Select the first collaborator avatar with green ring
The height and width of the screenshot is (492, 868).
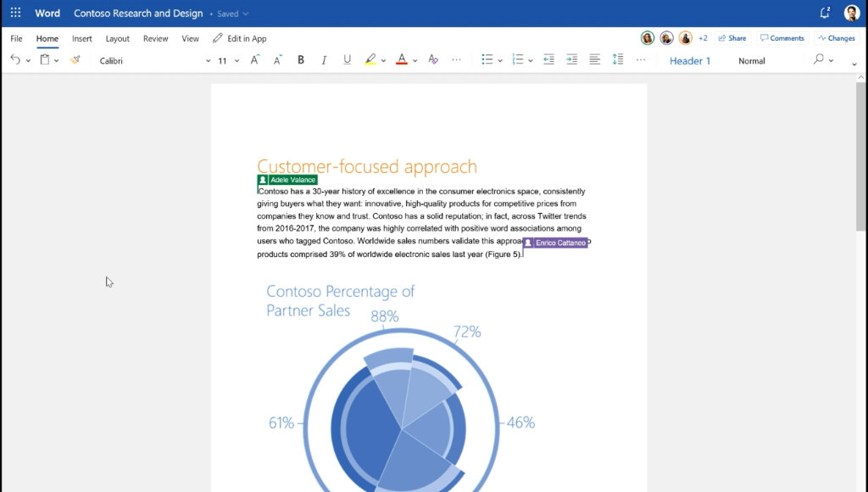pos(647,37)
